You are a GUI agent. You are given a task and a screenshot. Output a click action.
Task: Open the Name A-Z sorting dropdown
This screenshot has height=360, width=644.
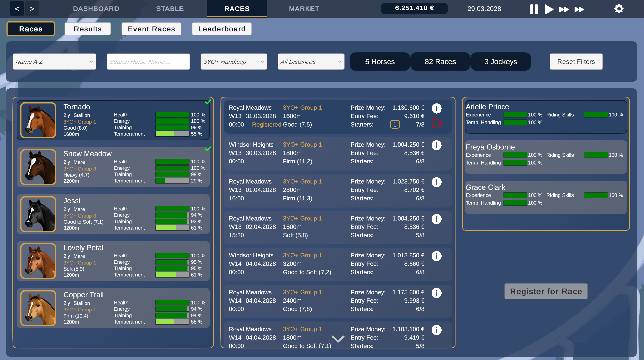[x=54, y=62]
